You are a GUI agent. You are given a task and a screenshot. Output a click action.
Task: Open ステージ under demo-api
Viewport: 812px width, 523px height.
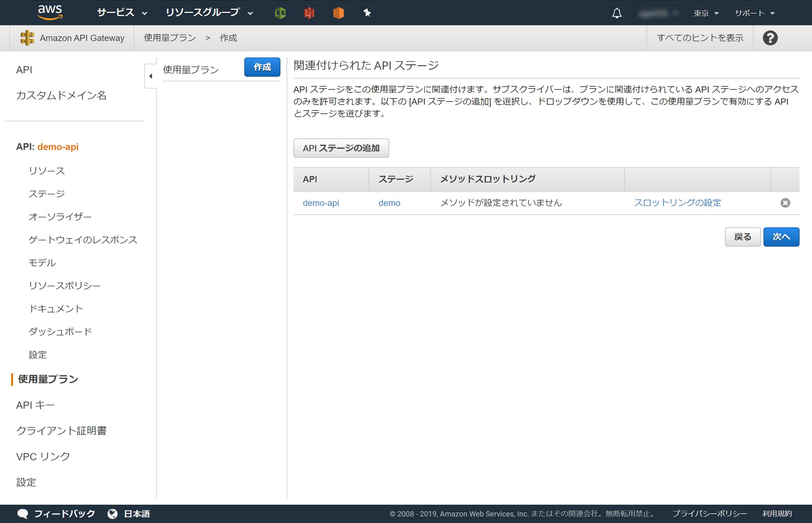47,194
